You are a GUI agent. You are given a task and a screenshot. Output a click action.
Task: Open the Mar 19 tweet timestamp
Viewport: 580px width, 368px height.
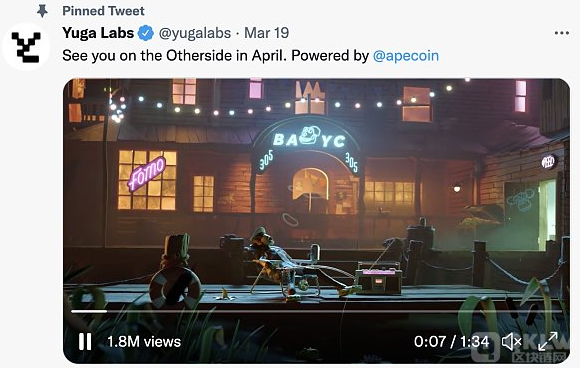[x=267, y=33]
